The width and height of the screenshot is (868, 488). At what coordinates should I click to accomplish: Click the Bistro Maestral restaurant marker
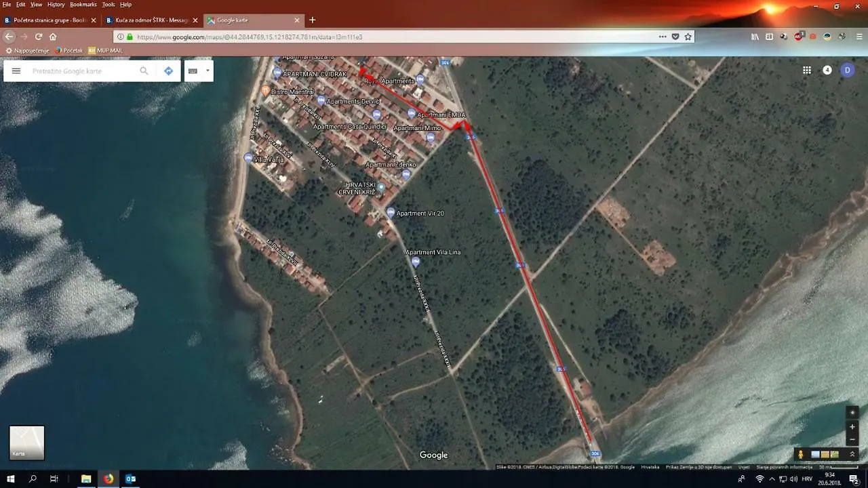coord(265,90)
